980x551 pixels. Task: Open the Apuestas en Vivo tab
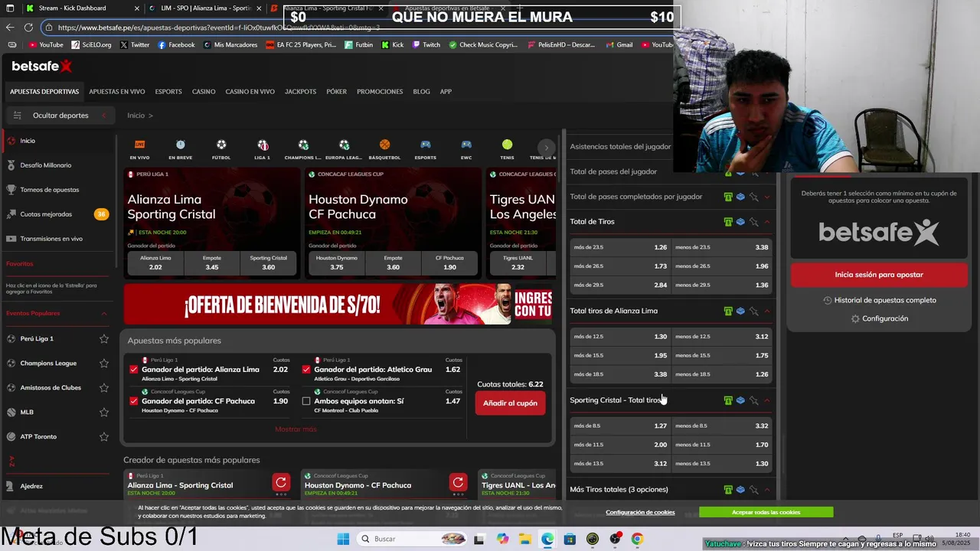116,92
